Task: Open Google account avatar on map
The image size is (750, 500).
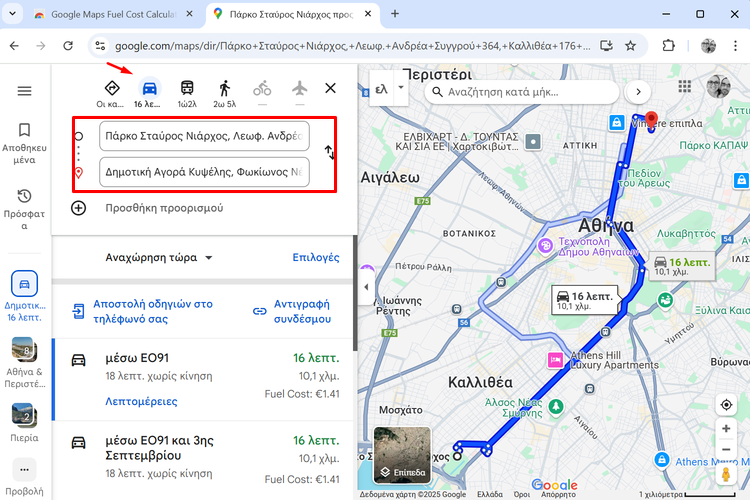Action: coord(718,87)
